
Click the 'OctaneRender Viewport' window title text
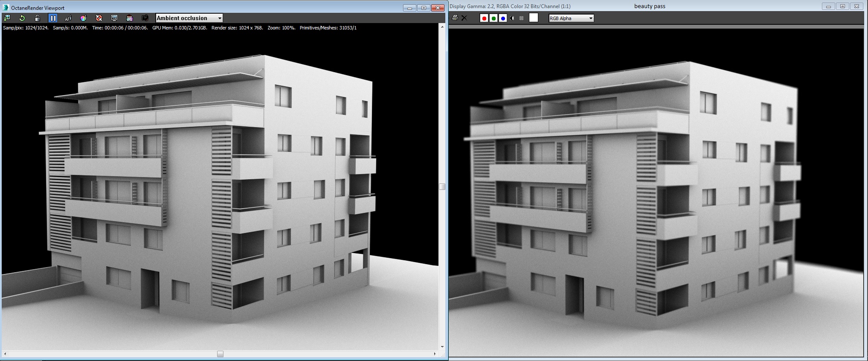38,8
